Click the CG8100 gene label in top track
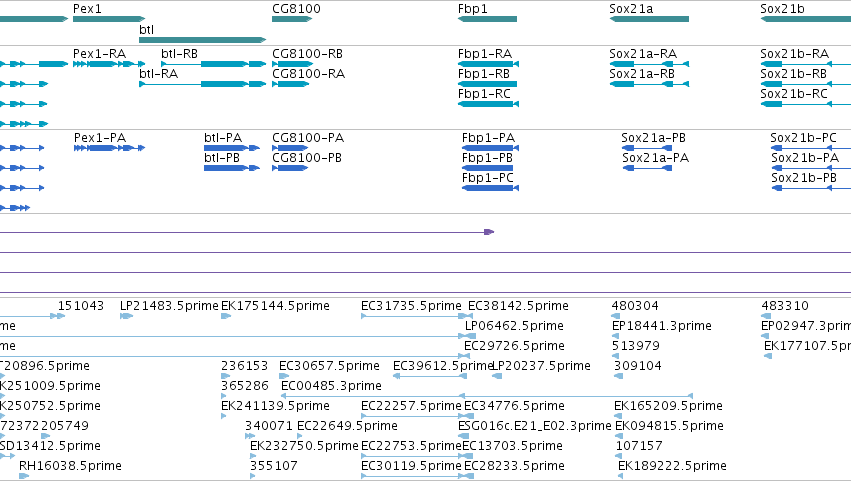This screenshot has width=851, height=481. 296,9
